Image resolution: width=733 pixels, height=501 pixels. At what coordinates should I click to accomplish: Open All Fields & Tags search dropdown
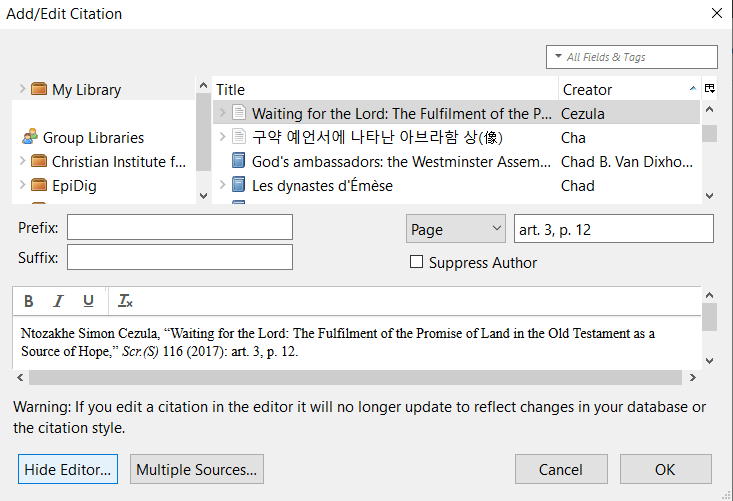(x=555, y=57)
